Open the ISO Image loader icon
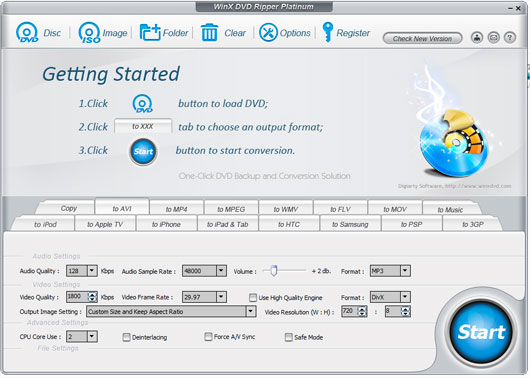Viewport: 530px width, 378px height. pyautogui.click(x=89, y=32)
